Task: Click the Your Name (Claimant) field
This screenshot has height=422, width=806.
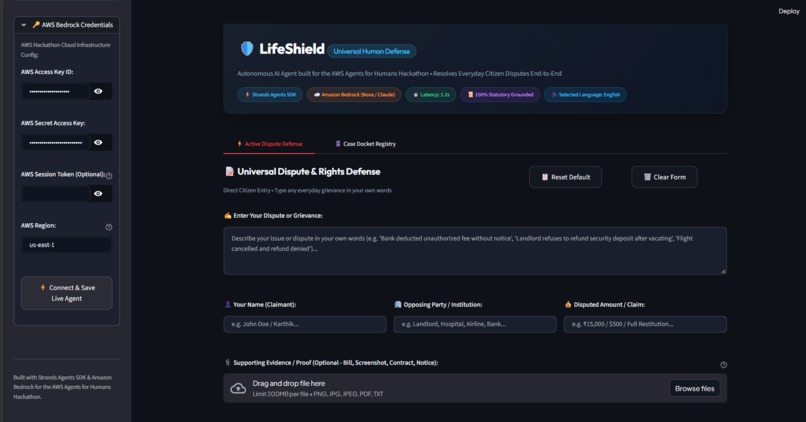Action: pyautogui.click(x=305, y=324)
